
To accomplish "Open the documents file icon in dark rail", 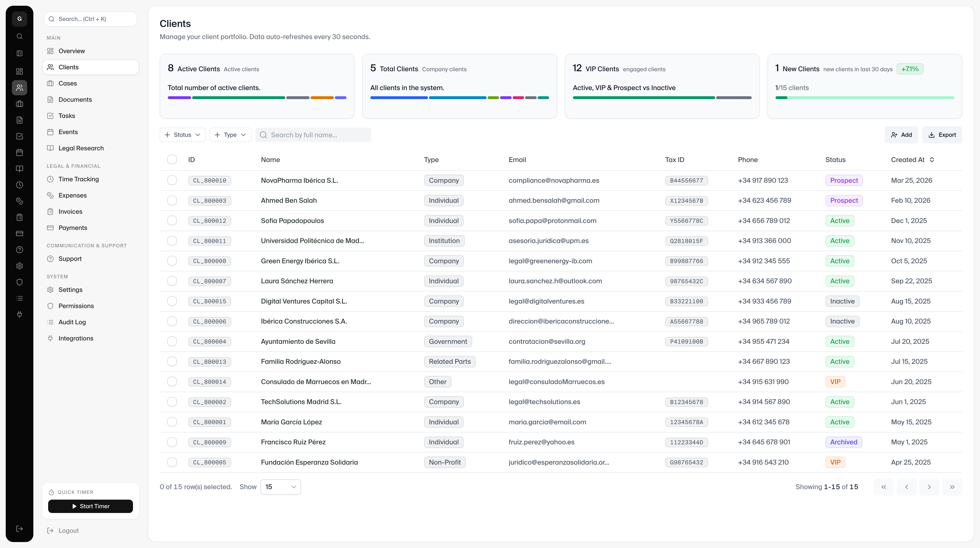I will [x=19, y=120].
